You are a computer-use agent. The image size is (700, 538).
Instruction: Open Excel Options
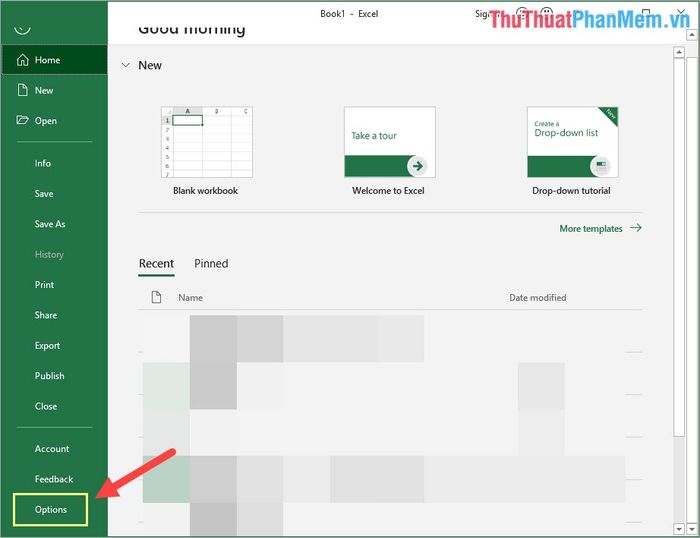pos(50,509)
